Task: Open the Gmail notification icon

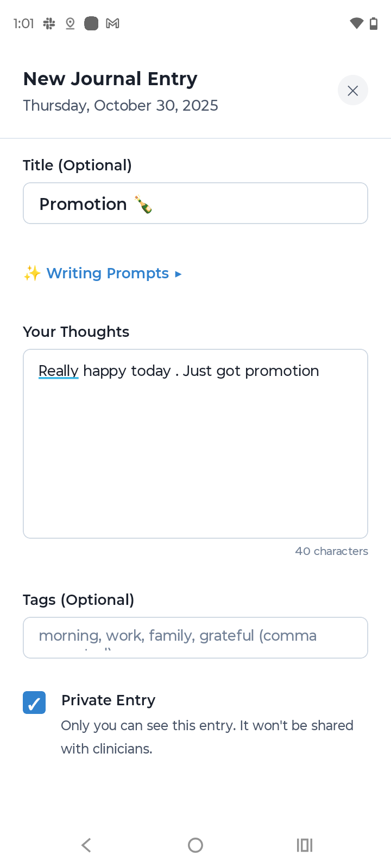Action: pyautogui.click(x=112, y=23)
